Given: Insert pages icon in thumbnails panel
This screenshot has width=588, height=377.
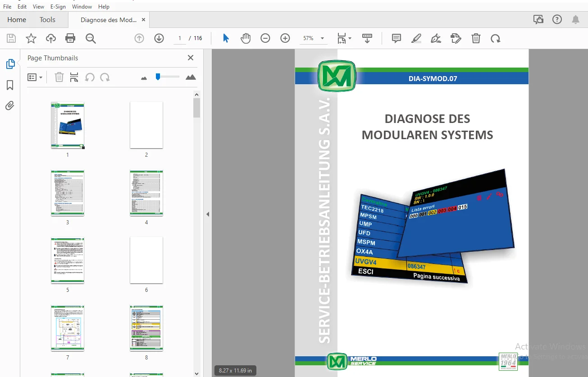Looking at the screenshot, I should [74, 77].
